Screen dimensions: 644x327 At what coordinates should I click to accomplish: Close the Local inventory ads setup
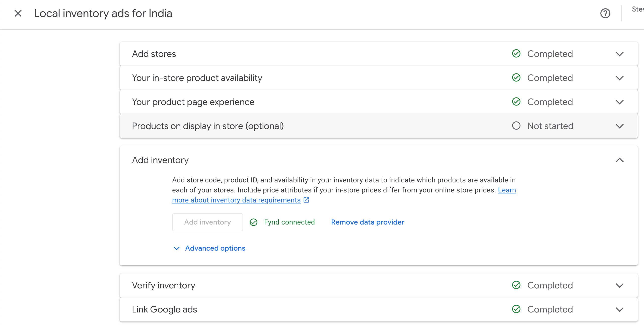coord(18,13)
